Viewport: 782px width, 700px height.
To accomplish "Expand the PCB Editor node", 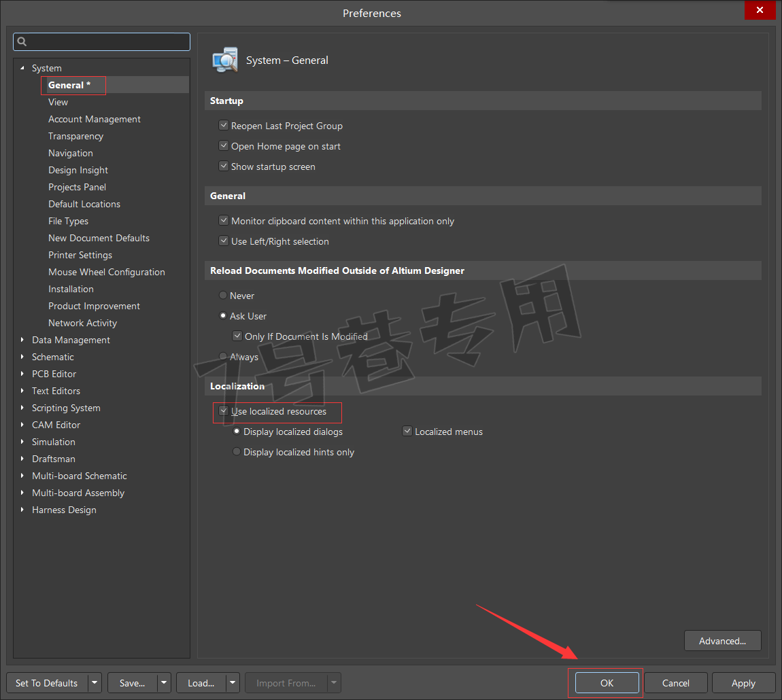I will pos(22,374).
